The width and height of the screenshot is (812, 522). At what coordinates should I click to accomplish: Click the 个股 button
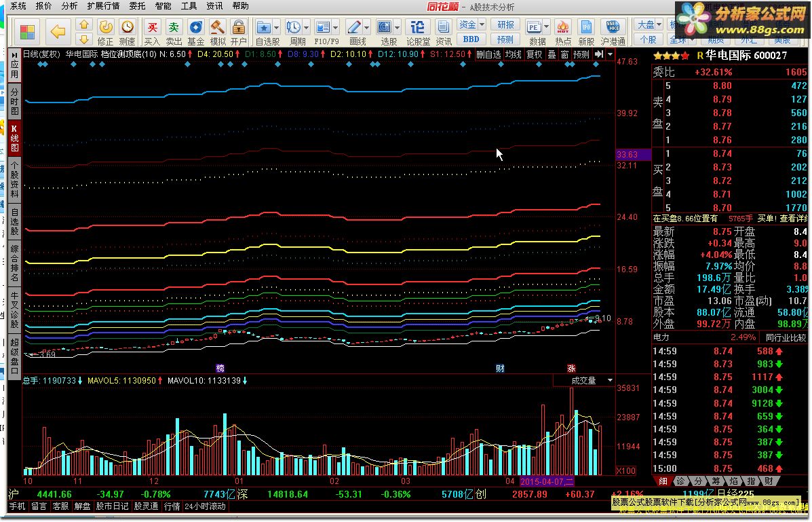click(x=648, y=39)
